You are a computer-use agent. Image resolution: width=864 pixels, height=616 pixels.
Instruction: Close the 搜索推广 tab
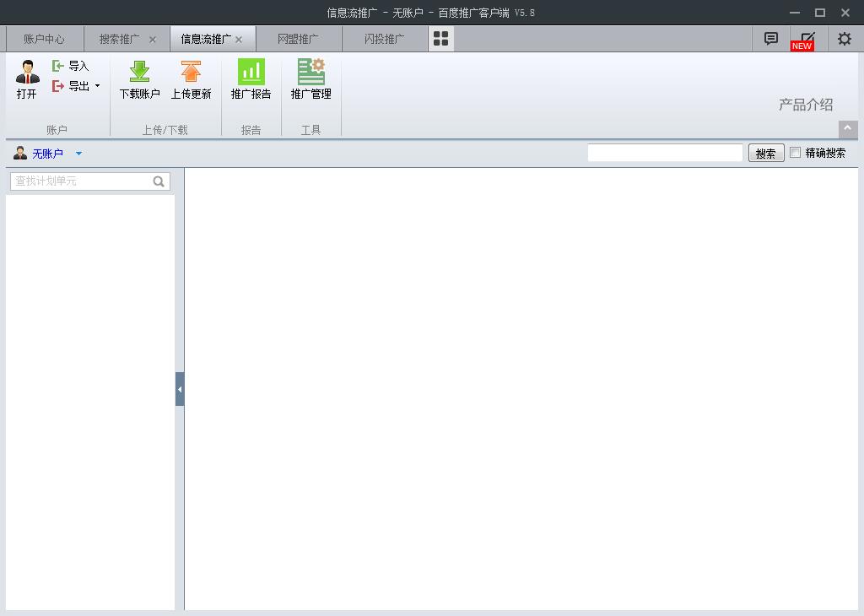153,40
